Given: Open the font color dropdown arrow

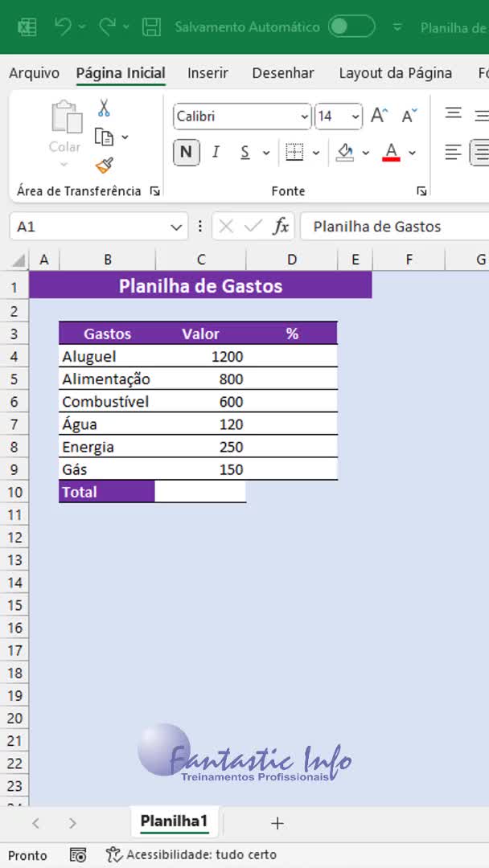Looking at the screenshot, I should [x=412, y=152].
